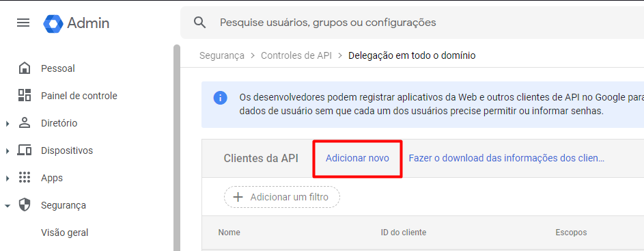Image resolution: width=644 pixels, height=251 pixels.
Task: Click the search magnifier icon
Action: point(199,22)
